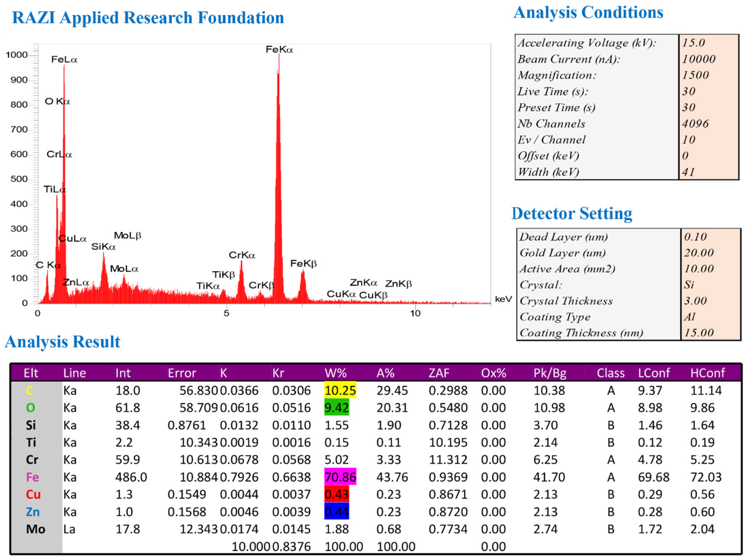Click the red-highlighted Cu W% value 0.43

pyautogui.click(x=336, y=495)
